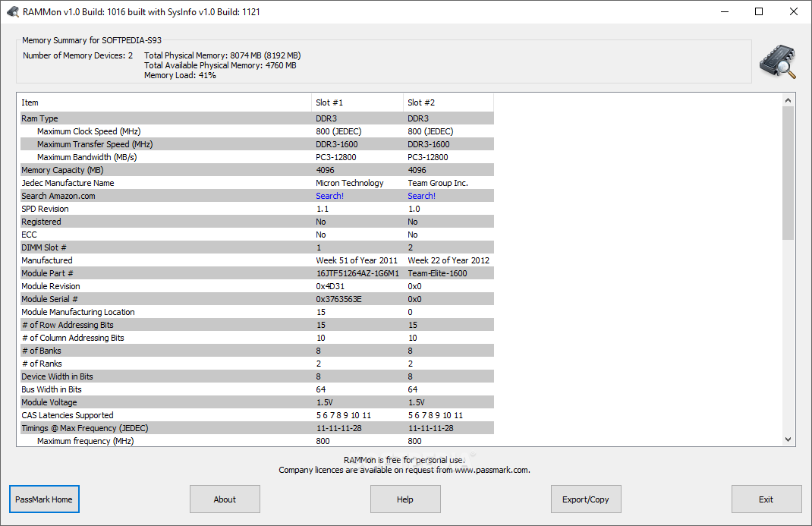Click the Slot #2 column header

coord(448,102)
